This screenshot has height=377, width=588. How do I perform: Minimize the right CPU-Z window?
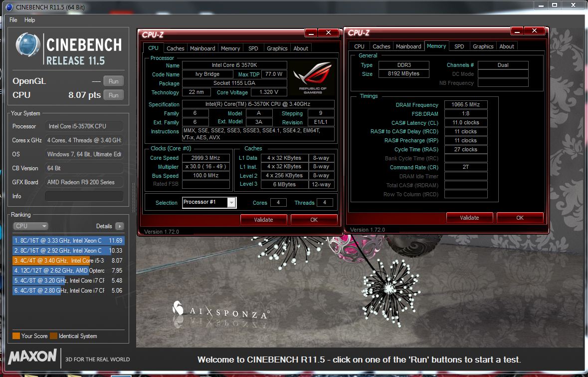point(517,31)
